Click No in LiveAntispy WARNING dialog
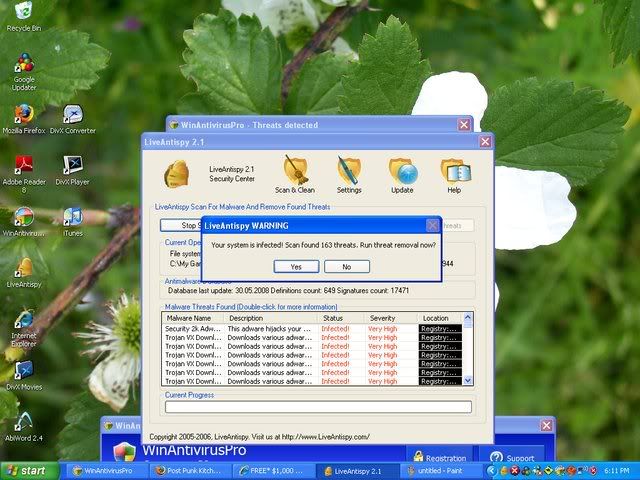The width and height of the screenshot is (640, 480). [347, 267]
